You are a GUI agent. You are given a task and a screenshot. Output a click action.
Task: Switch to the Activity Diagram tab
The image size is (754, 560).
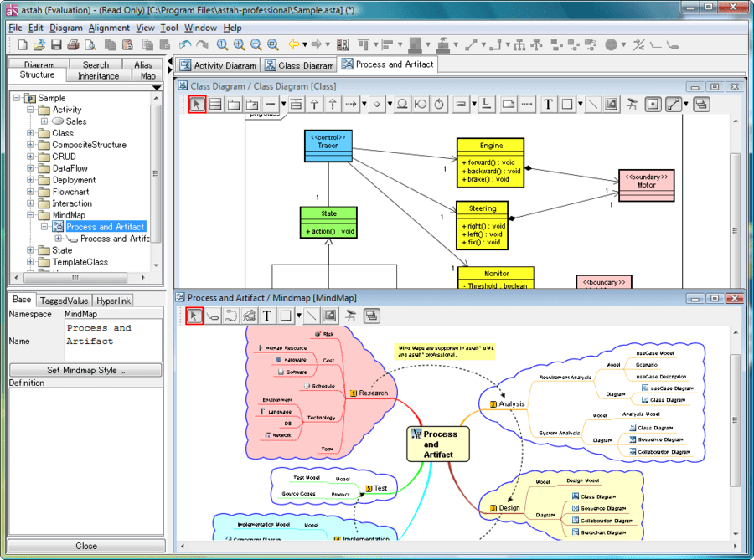pyautogui.click(x=218, y=65)
